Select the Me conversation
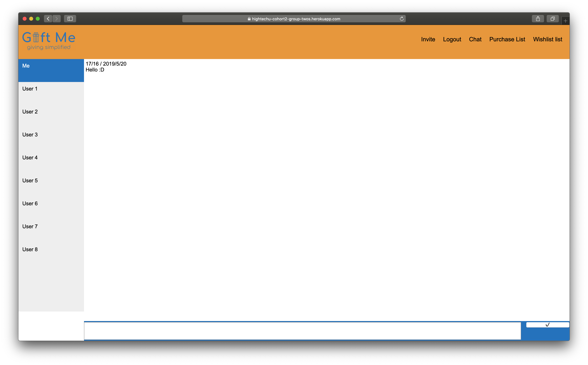 coord(51,70)
